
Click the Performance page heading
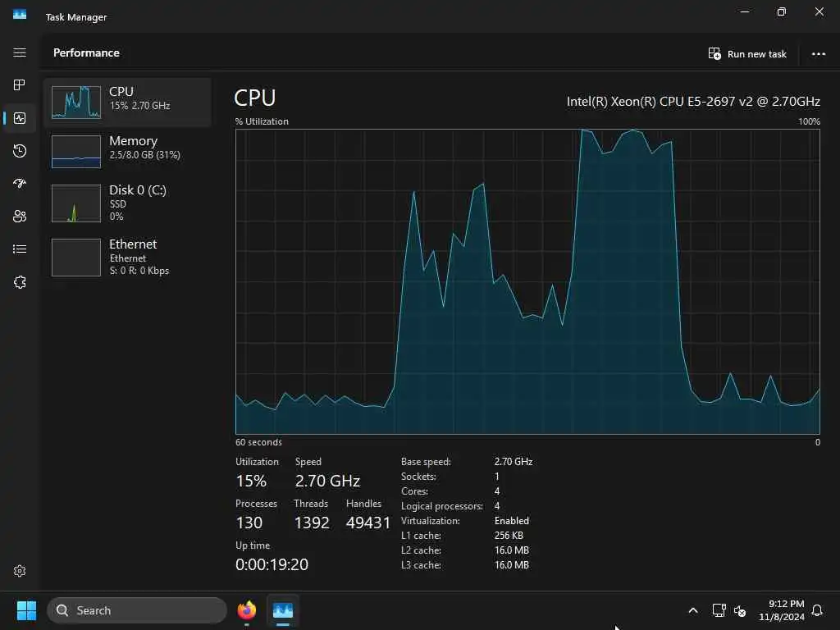tap(86, 52)
